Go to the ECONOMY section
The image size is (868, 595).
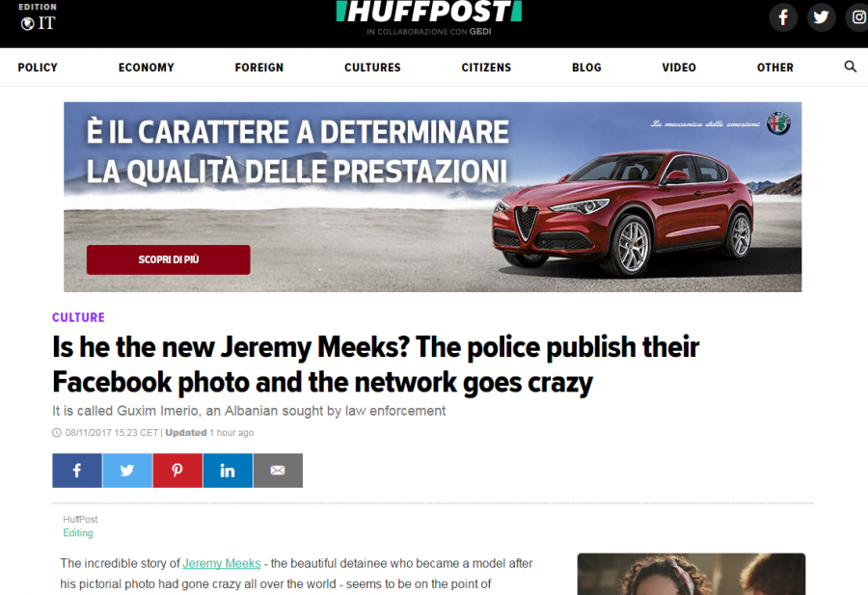(147, 68)
